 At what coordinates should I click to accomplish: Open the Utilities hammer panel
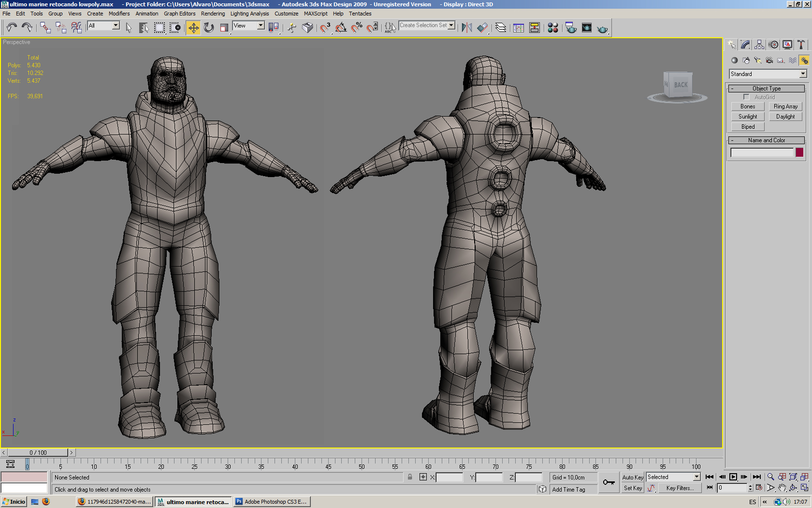pyautogui.click(x=801, y=45)
